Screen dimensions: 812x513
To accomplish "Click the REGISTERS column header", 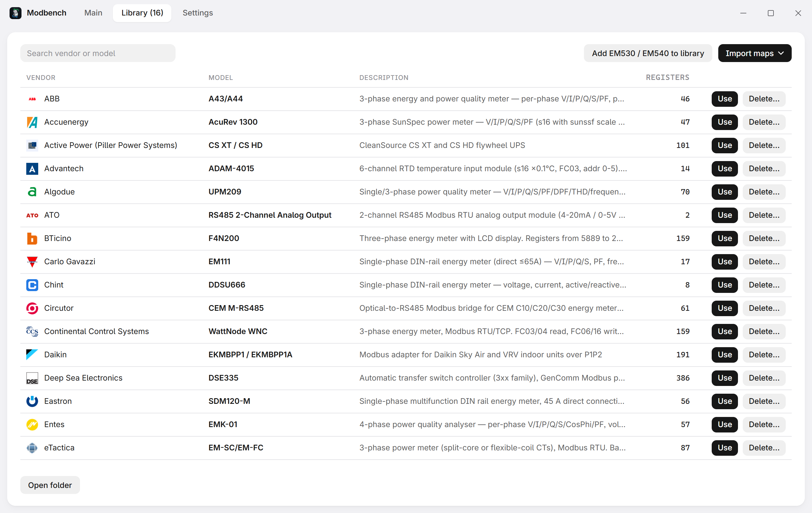I will coord(667,78).
